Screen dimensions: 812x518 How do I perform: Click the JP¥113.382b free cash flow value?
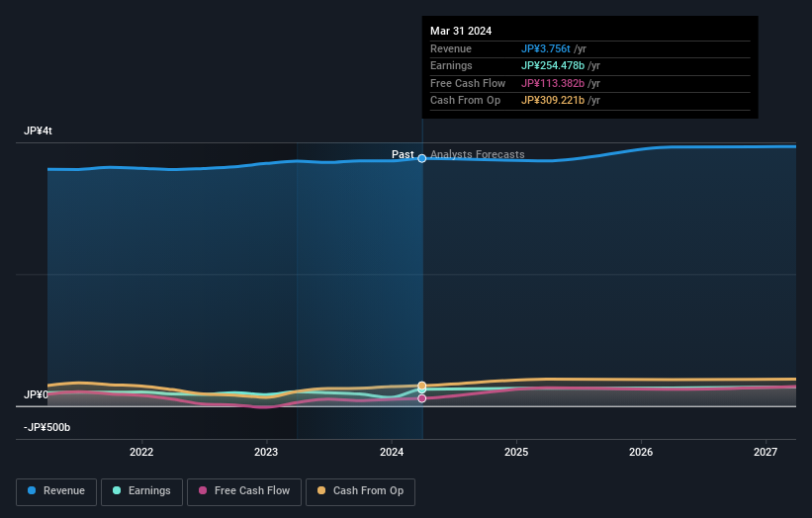[553, 83]
